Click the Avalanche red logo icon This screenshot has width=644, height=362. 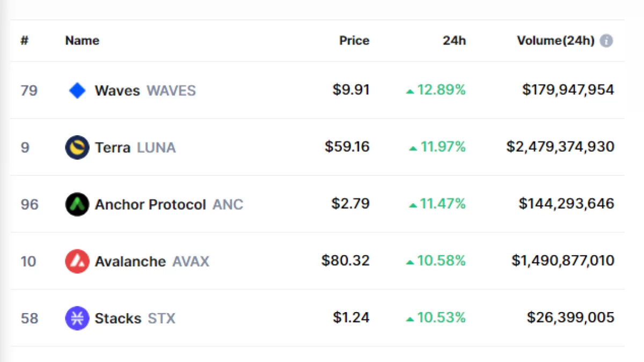(x=77, y=261)
